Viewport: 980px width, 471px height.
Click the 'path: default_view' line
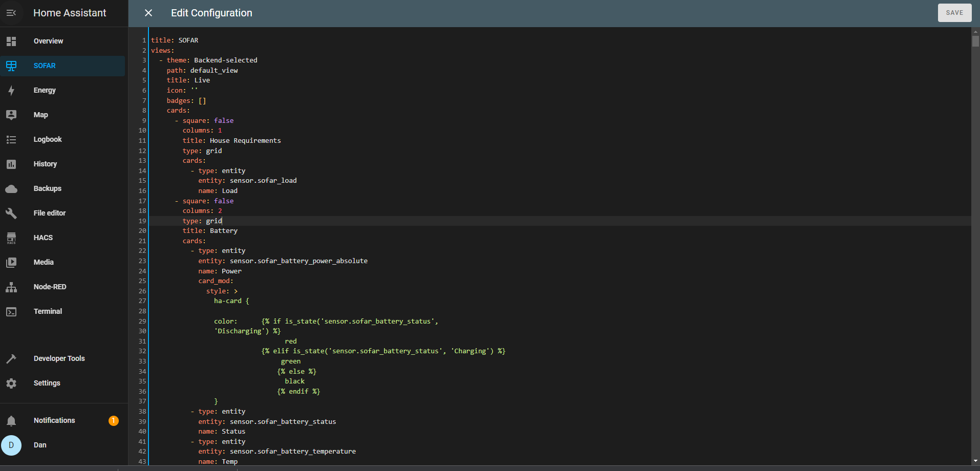click(x=202, y=70)
